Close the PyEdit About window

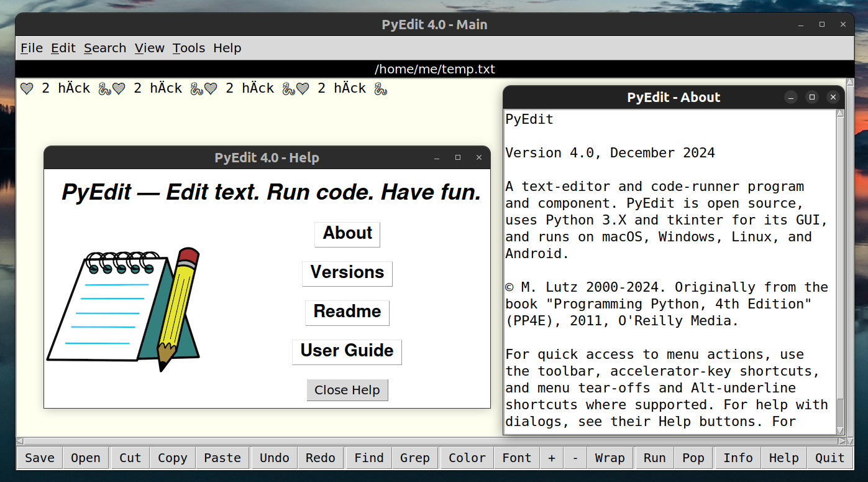point(833,97)
